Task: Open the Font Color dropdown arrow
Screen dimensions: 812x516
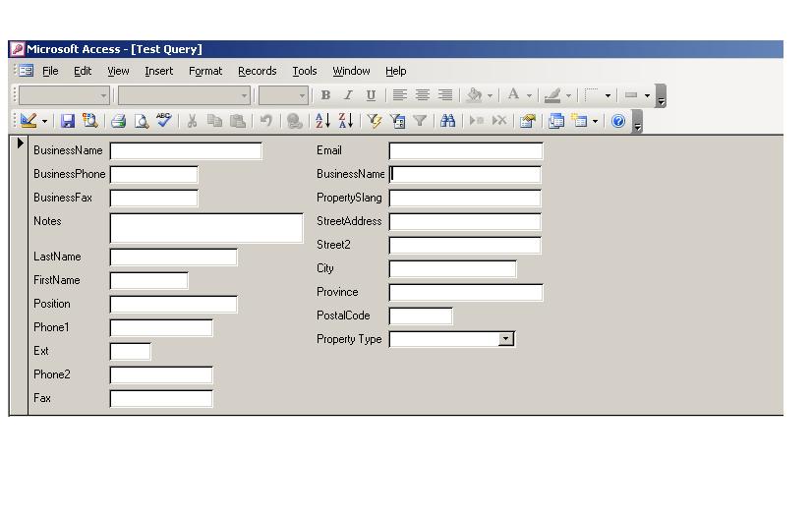Action: [529, 95]
